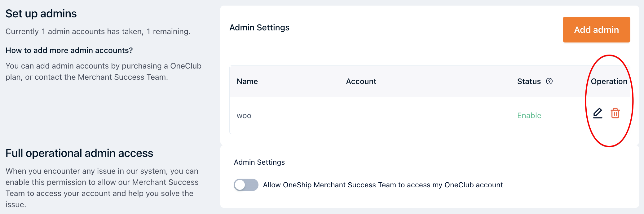This screenshot has width=644, height=214.
Task: Click the admin accounts remaining count text
Action: pyautogui.click(x=98, y=32)
